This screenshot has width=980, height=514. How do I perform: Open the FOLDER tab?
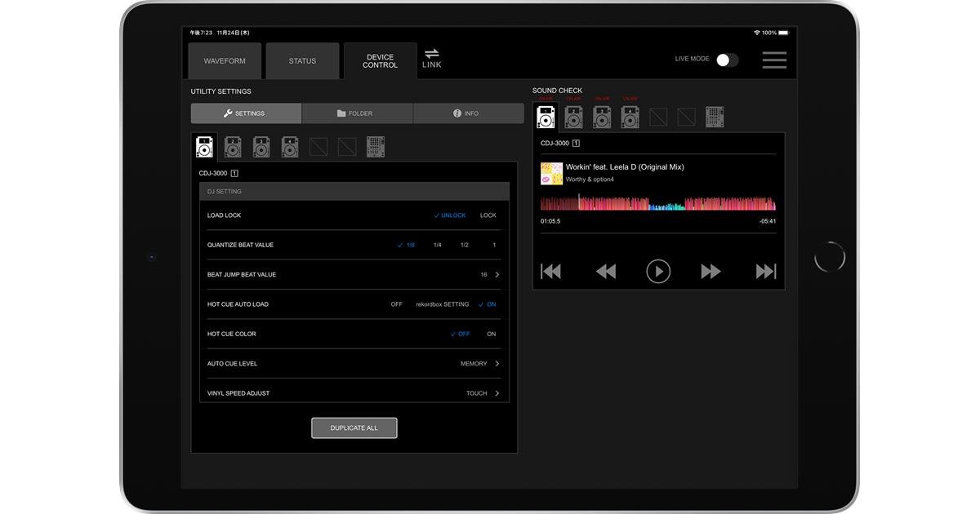coord(357,113)
